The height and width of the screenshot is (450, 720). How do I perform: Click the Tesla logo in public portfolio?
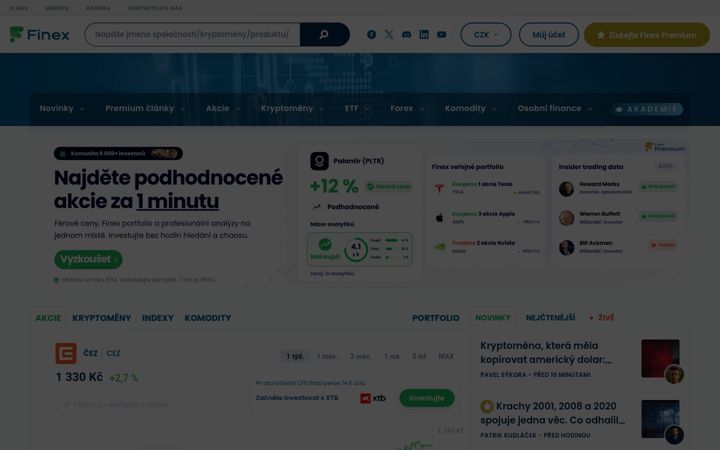(439, 188)
